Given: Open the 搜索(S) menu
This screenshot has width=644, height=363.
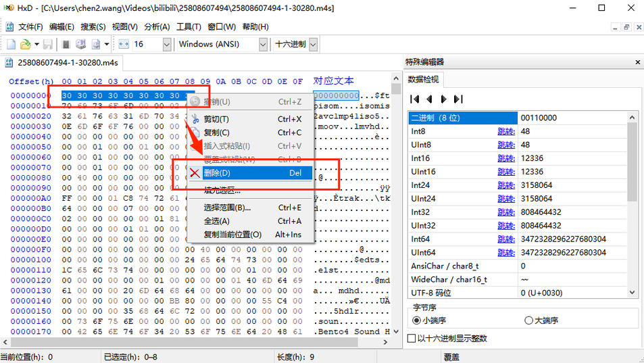Looking at the screenshot, I should 93,26.
